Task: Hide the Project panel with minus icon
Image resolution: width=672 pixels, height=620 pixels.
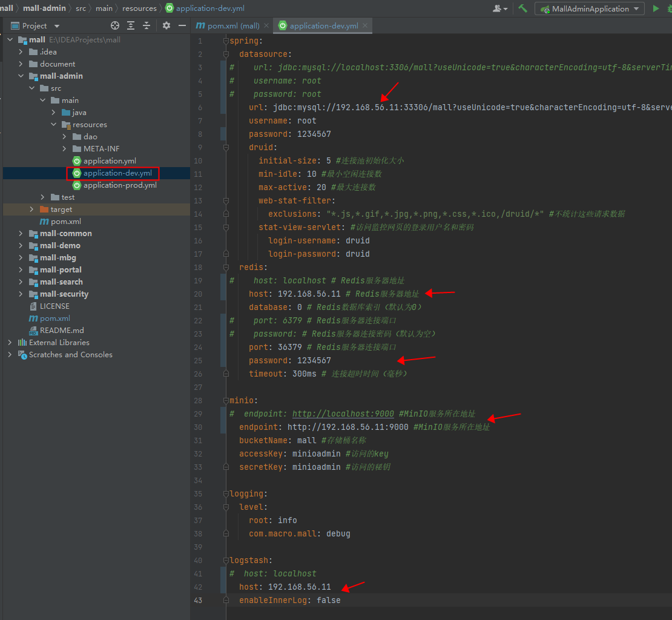Action: 182,25
